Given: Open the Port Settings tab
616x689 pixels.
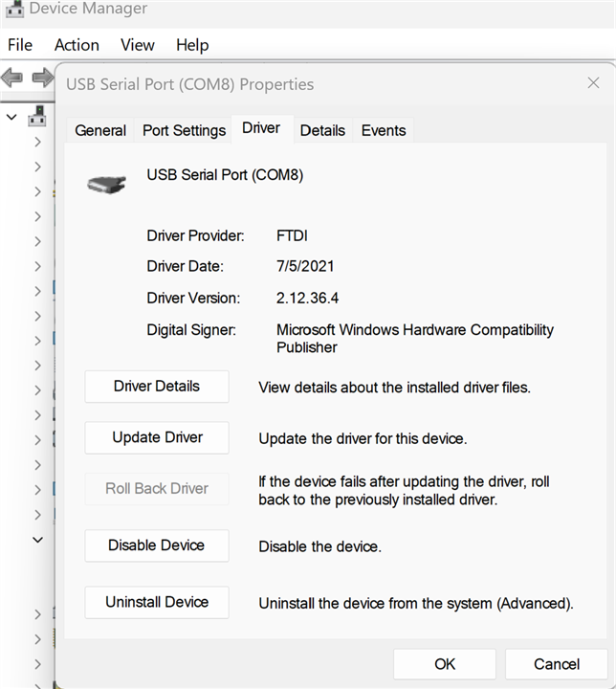Looking at the screenshot, I should (x=184, y=130).
